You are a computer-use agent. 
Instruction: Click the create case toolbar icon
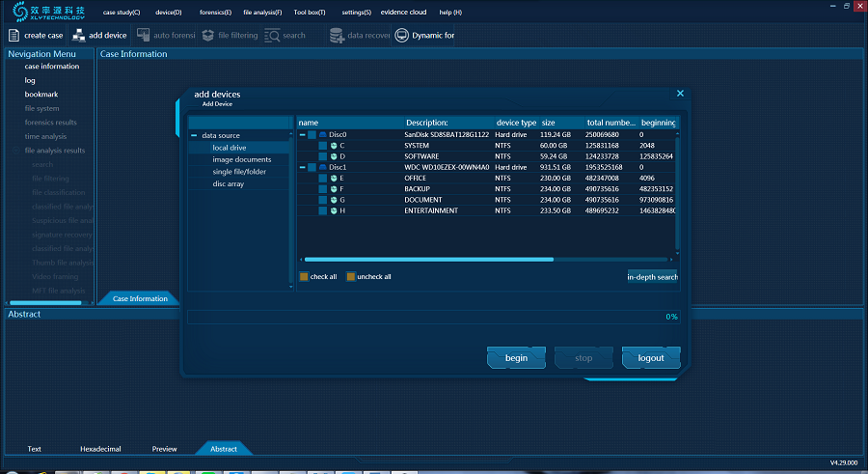point(14,36)
